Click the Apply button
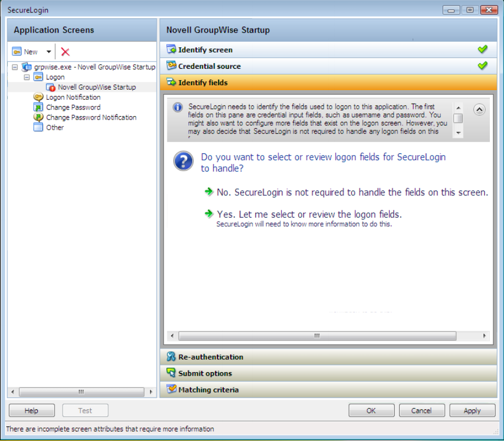 472,411
